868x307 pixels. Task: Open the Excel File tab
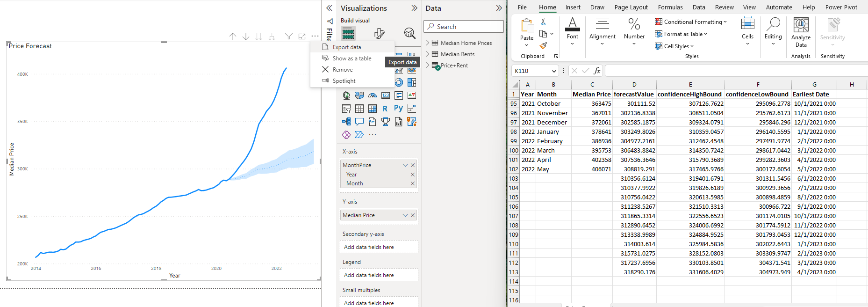pyautogui.click(x=522, y=7)
